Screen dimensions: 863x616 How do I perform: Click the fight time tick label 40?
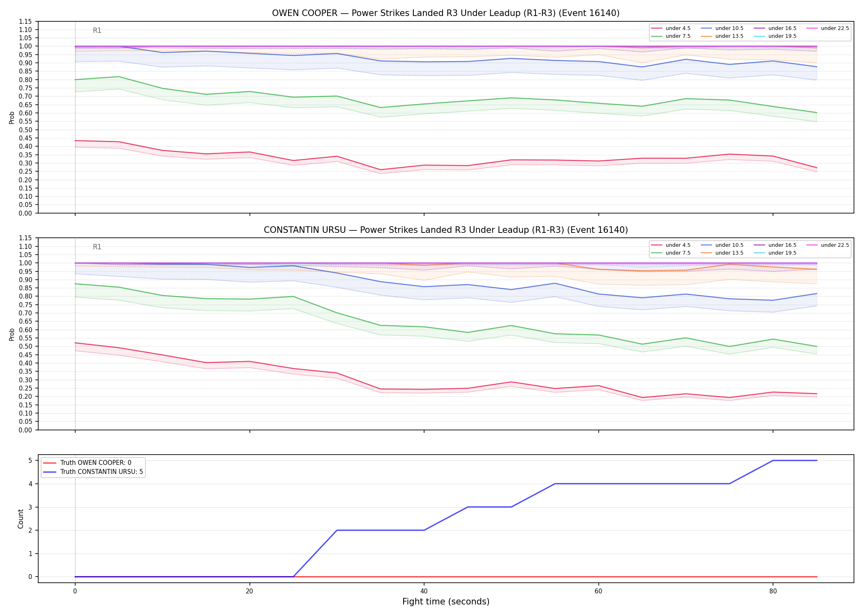point(424,591)
